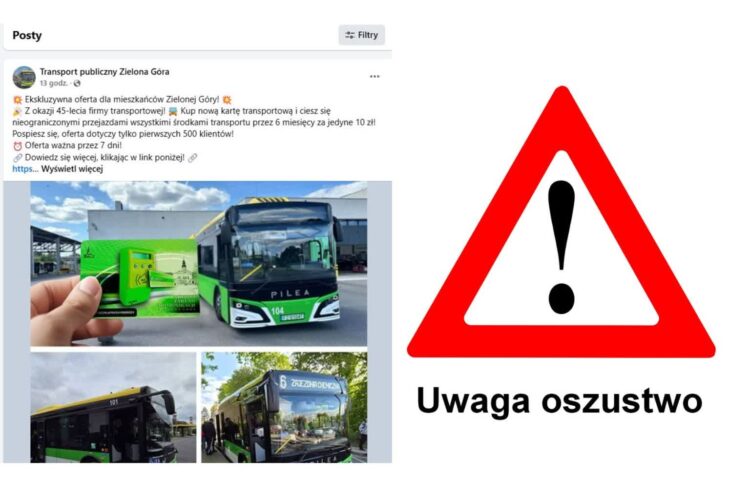
Task: Click the black exclamation mark inside the triangle
Action: pyautogui.click(x=561, y=246)
